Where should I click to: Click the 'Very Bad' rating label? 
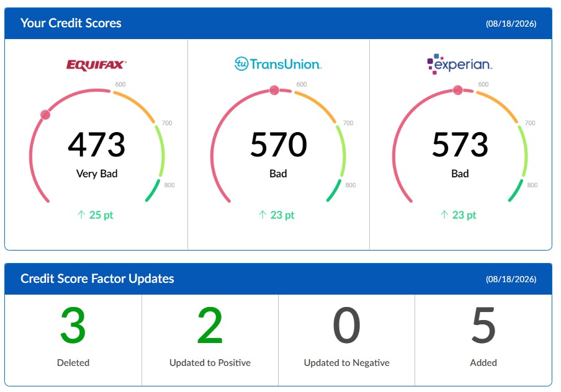97,174
